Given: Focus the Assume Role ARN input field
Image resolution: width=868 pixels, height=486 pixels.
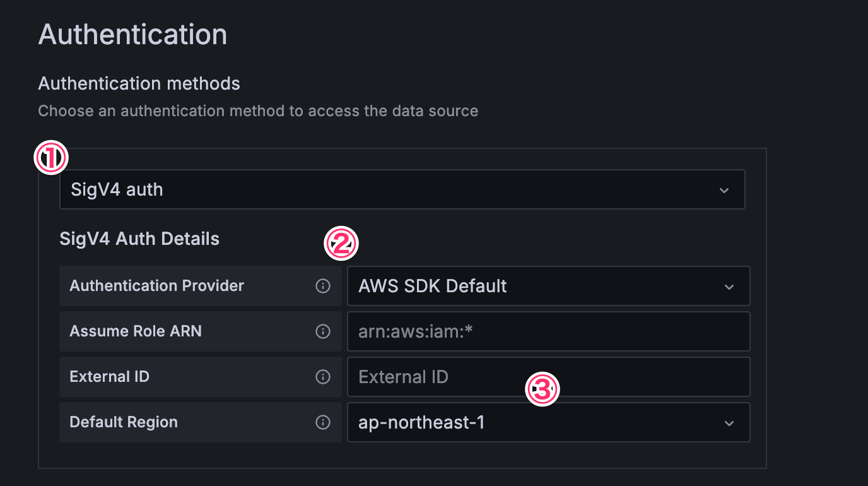Looking at the screenshot, I should [x=548, y=331].
